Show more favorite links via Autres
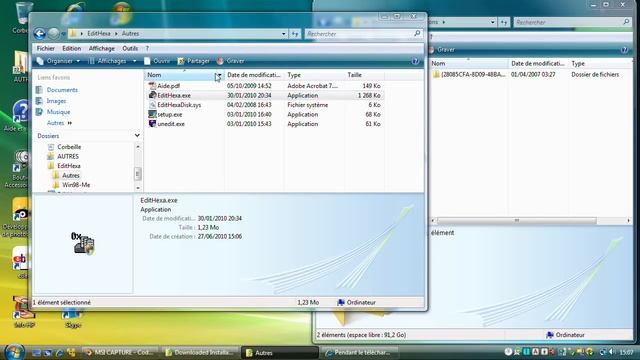640x360 pixels. tap(59, 123)
